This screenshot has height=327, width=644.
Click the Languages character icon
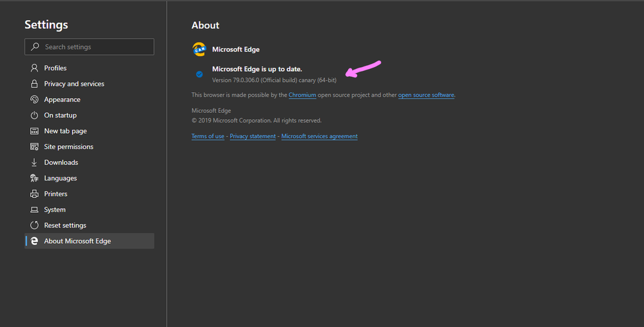tap(35, 178)
